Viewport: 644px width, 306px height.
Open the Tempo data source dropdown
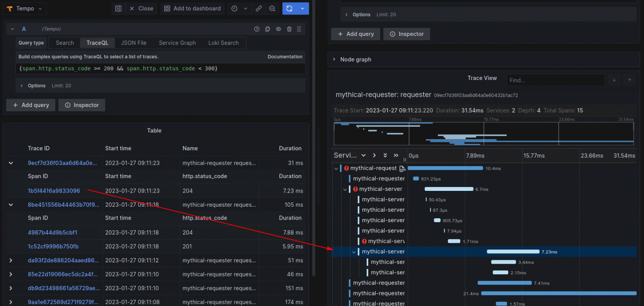pyautogui.click(x=24, y=9)
